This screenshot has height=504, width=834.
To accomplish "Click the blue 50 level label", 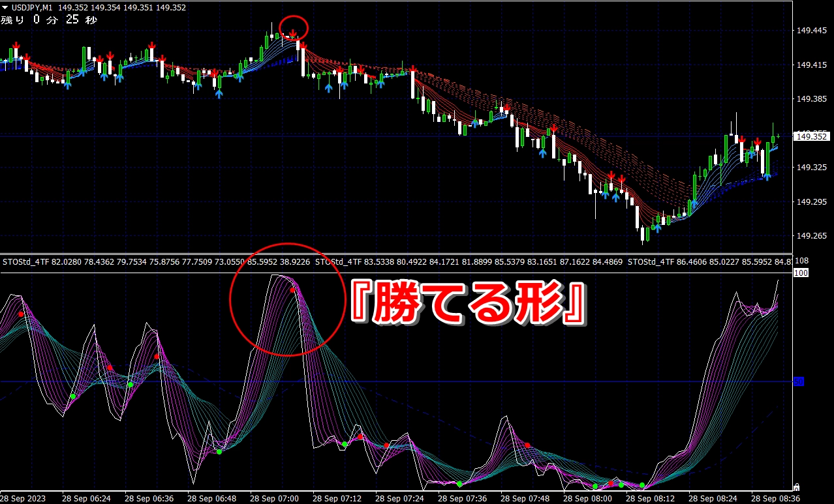I will [x=798, y=381].
